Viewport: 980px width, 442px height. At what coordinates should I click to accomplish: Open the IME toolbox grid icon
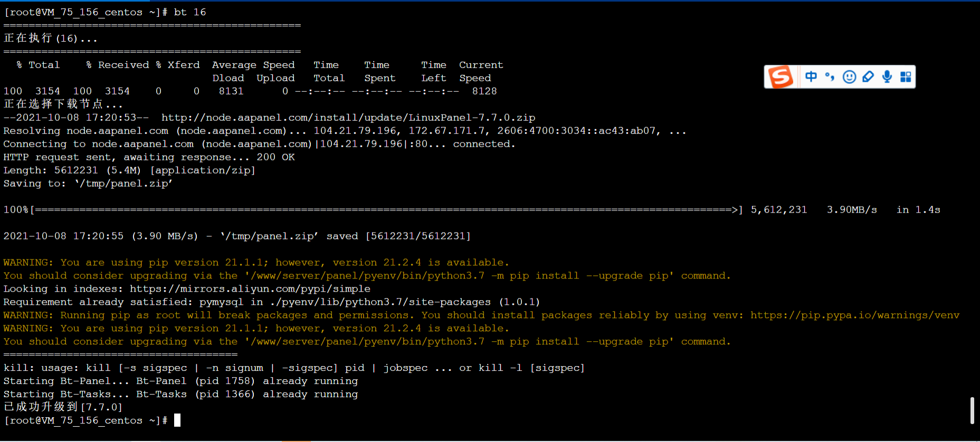(x=906, y=77)
